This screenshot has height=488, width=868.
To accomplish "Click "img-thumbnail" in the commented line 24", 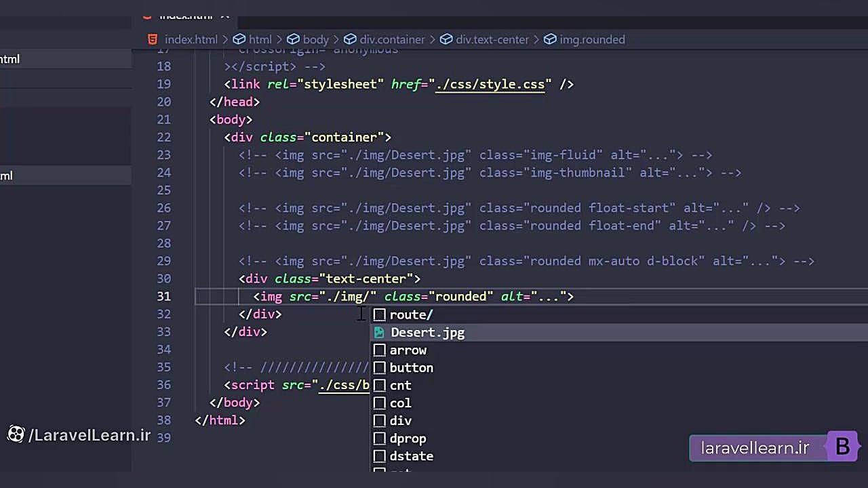I will (578, 173).
